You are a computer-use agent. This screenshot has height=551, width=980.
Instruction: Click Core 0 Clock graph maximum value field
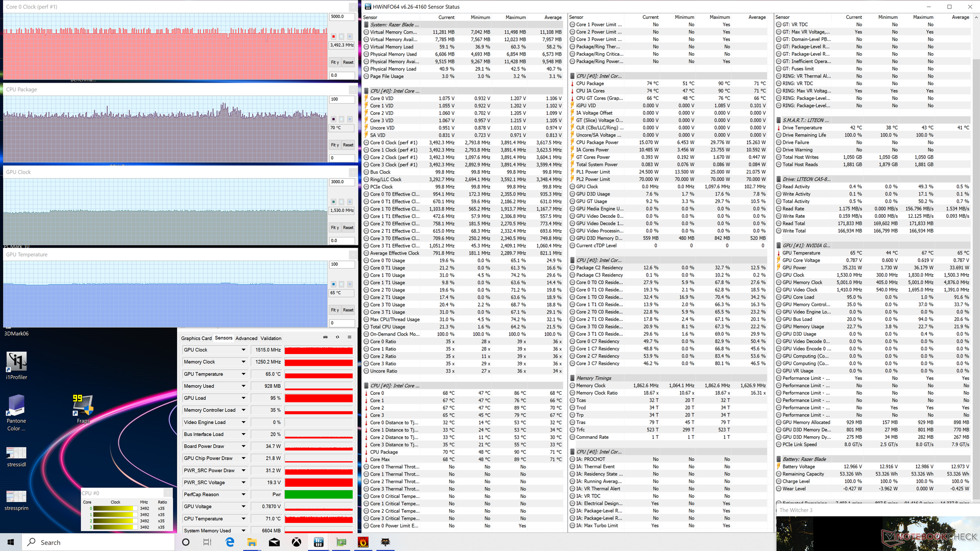coord(341,16)
